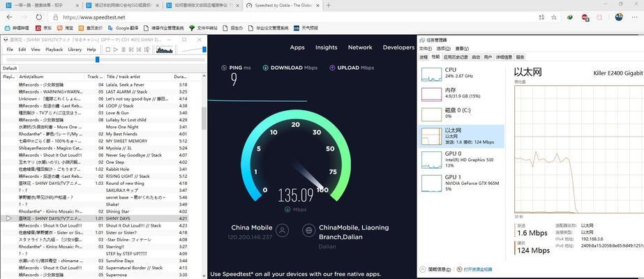The image size is (644, 279).
Task: Select GPU 1 NVIDIA GeForce GTX 965M
Action: 461,183
